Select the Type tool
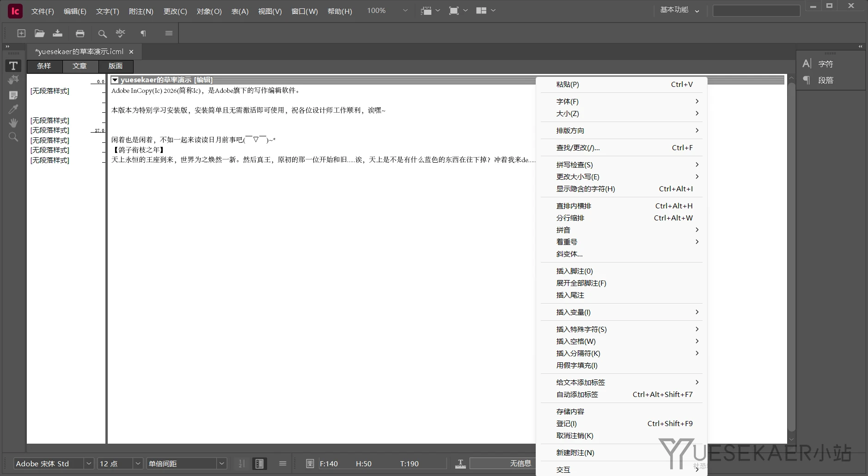This screenshot has width=868, height=476. (13, 66)
